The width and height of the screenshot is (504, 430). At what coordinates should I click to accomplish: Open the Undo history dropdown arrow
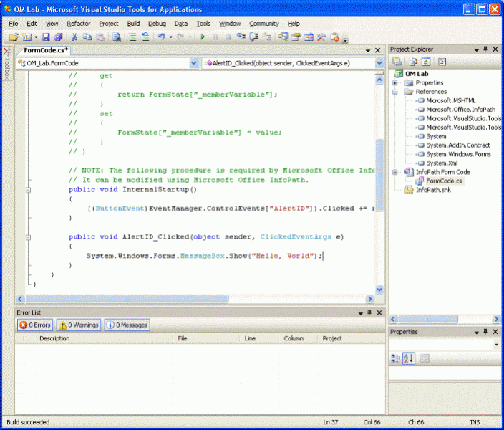[x=170, y=37]
